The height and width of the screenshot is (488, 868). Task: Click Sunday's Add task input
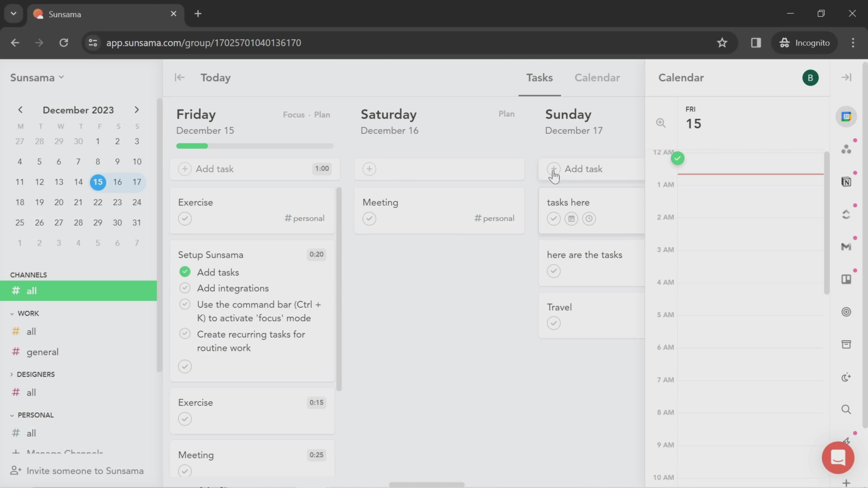click(x=592, y=169)
